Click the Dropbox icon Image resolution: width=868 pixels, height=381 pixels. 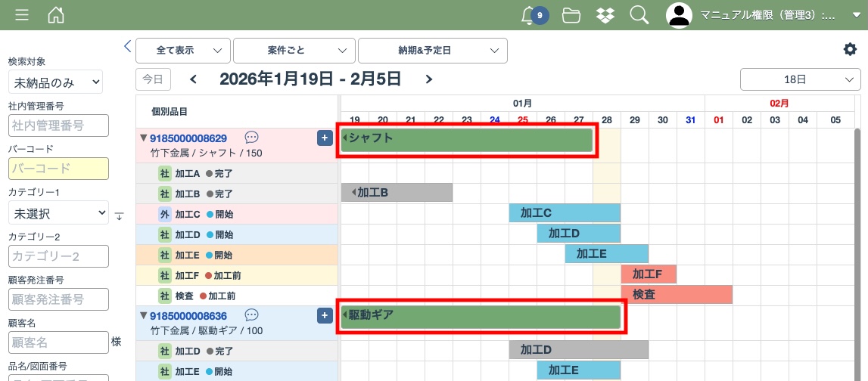[x=605, y=15]
